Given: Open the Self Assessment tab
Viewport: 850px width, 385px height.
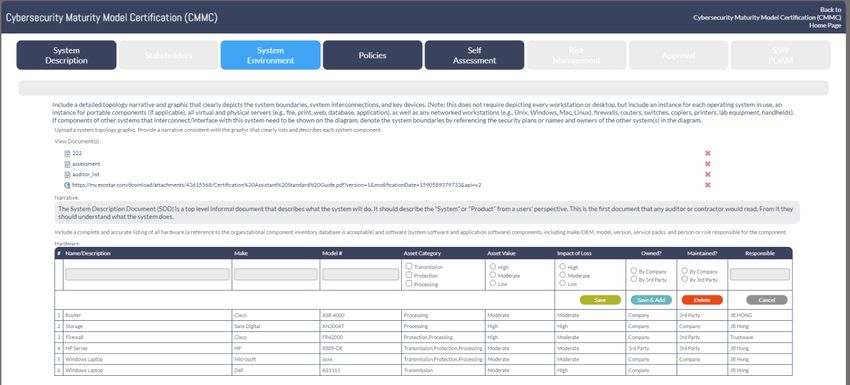Looking at the screenshot, I should click(474, 55).
